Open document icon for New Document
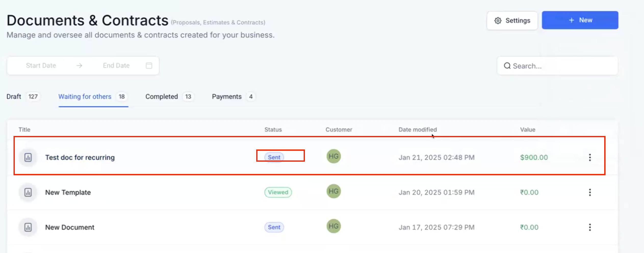Screen dimensions: 644x253 click(x=28, y=227)
